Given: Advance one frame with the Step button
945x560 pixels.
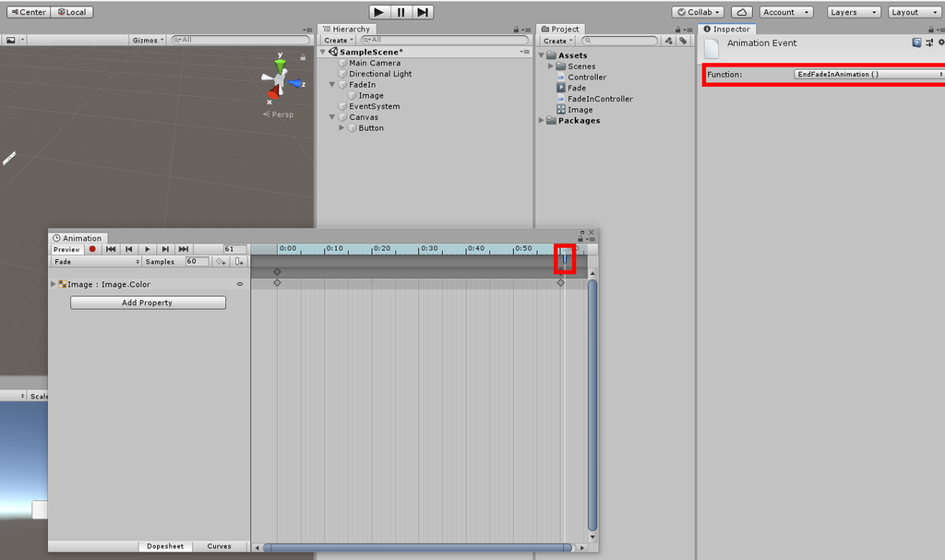Looking at the screenshot, I should (x=423, y=12).
